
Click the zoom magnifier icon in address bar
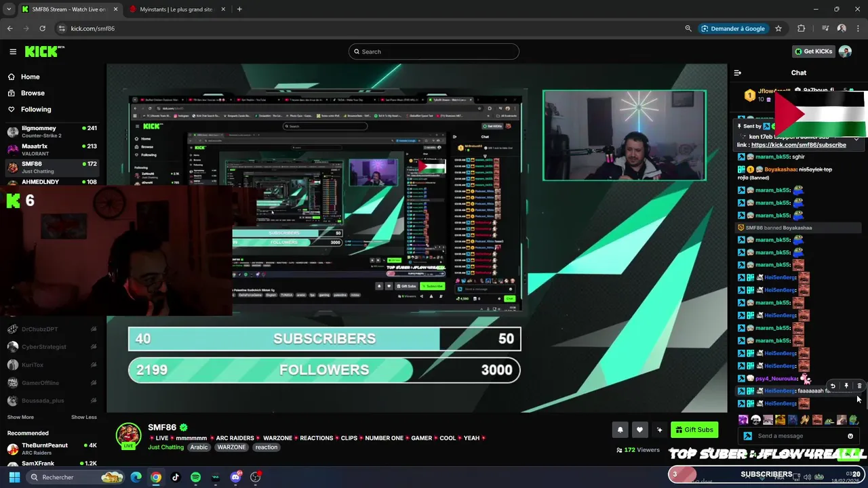688,28
